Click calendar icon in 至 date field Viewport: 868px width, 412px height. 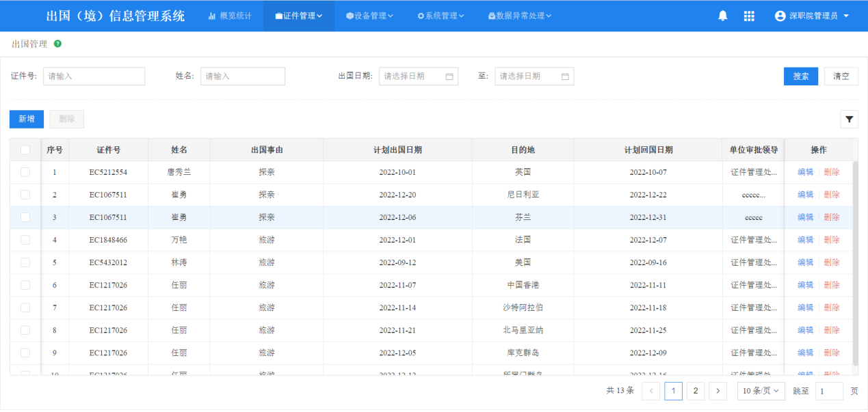tap(565, 77)
